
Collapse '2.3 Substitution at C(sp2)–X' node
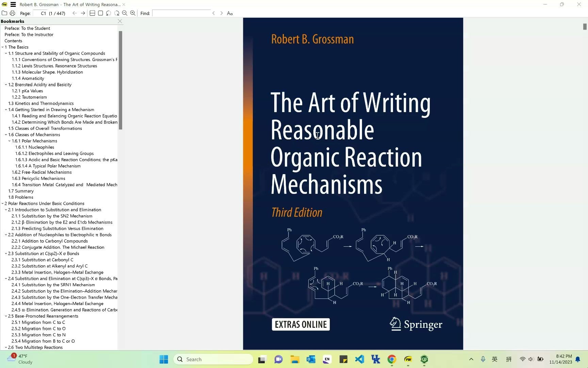click(6, 254)
